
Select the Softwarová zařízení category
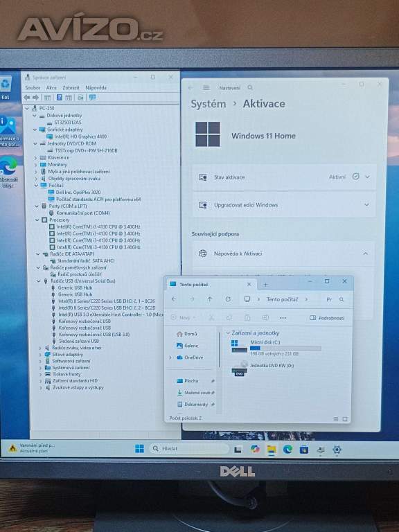point(71,361)
